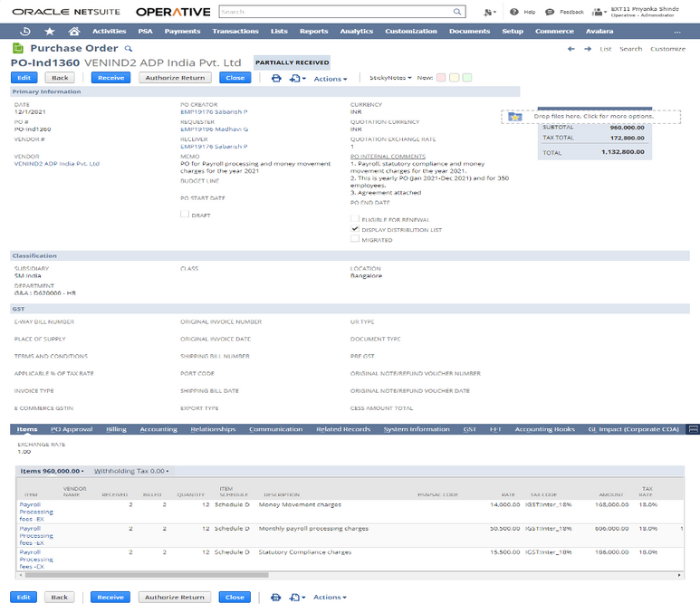Create a new green sticky note

[x=466, y=78]
